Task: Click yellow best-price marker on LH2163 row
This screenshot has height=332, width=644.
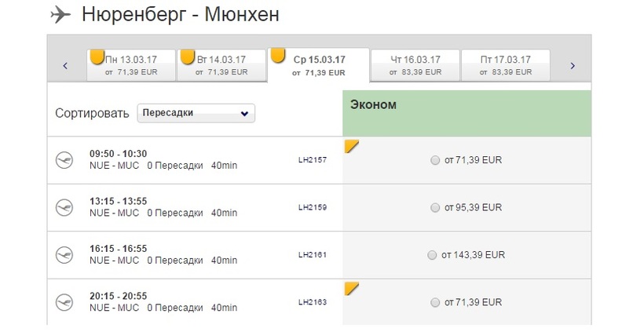Action: pos(352,288)
